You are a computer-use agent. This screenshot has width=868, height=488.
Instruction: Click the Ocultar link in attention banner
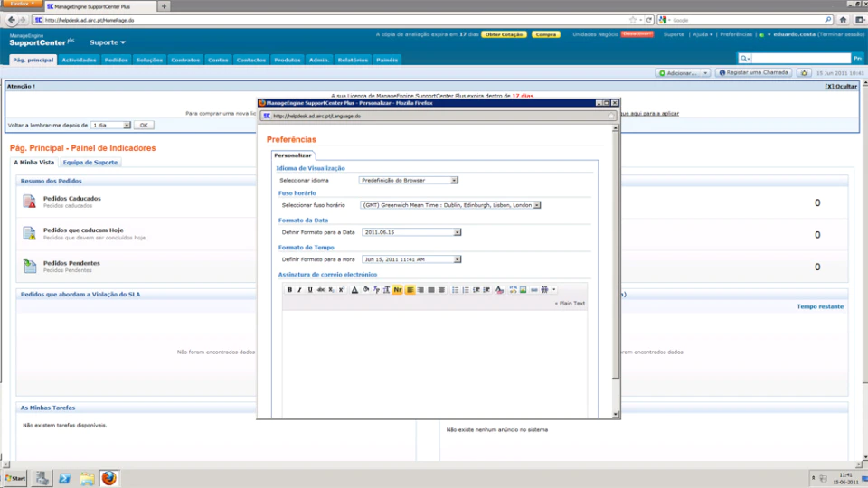pyautogui.click(x=840, y=87)
